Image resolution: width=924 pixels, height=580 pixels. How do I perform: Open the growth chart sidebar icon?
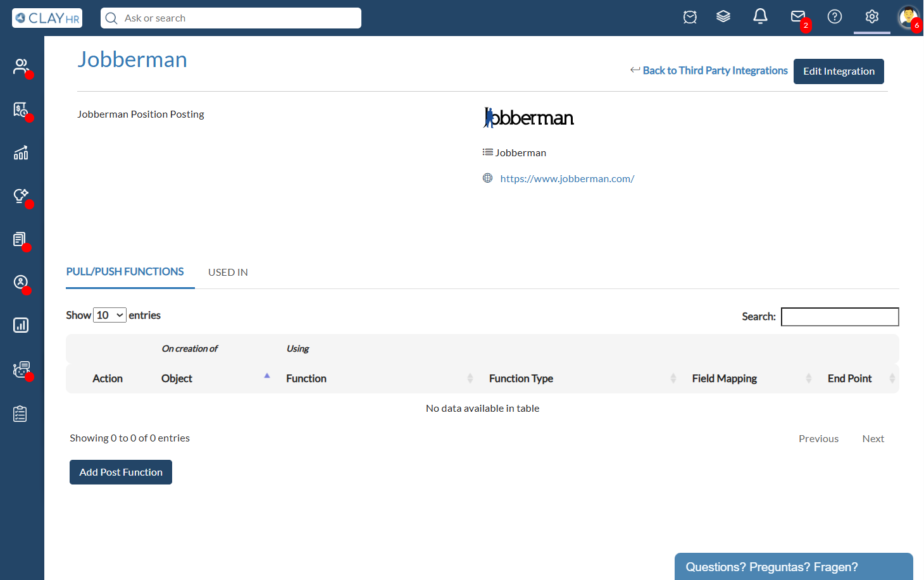coord(21,152)
